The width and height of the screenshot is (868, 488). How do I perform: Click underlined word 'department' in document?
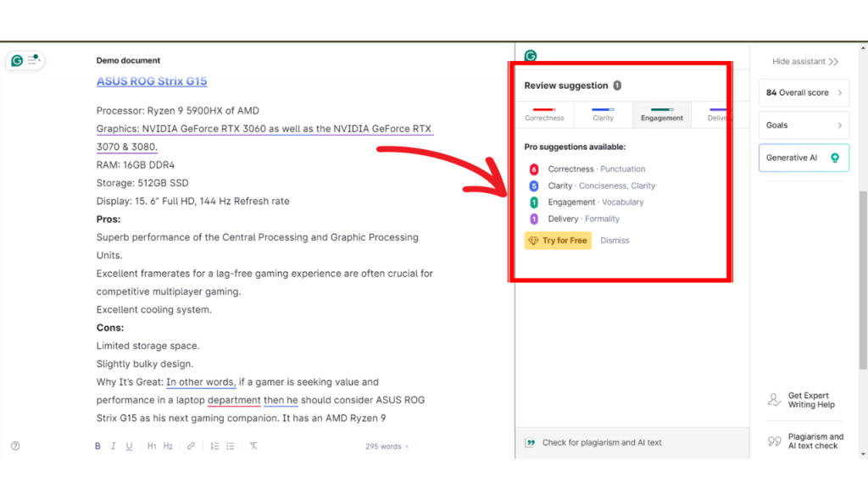coord(234,400)
